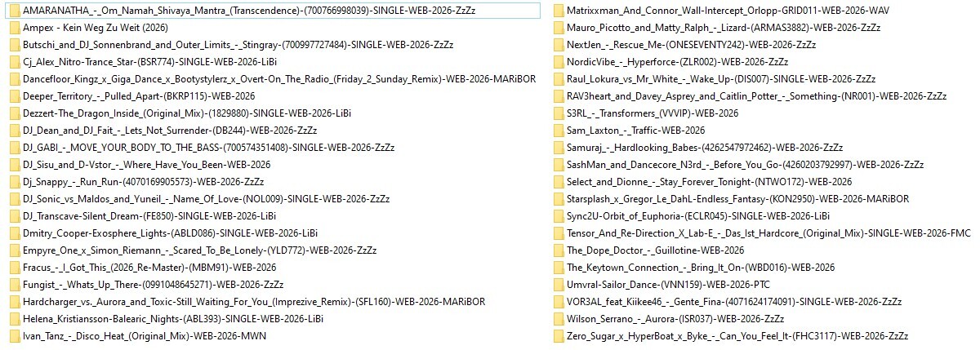
Task: Select Dancefloor_Kingz Friday_2_Sunday_Remix folder name
Action: [279, 79]
